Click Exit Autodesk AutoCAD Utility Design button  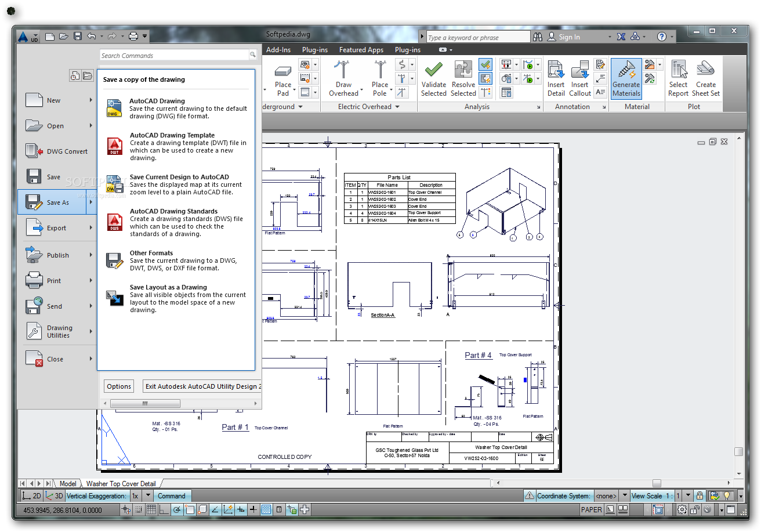[x=202, y=386]
